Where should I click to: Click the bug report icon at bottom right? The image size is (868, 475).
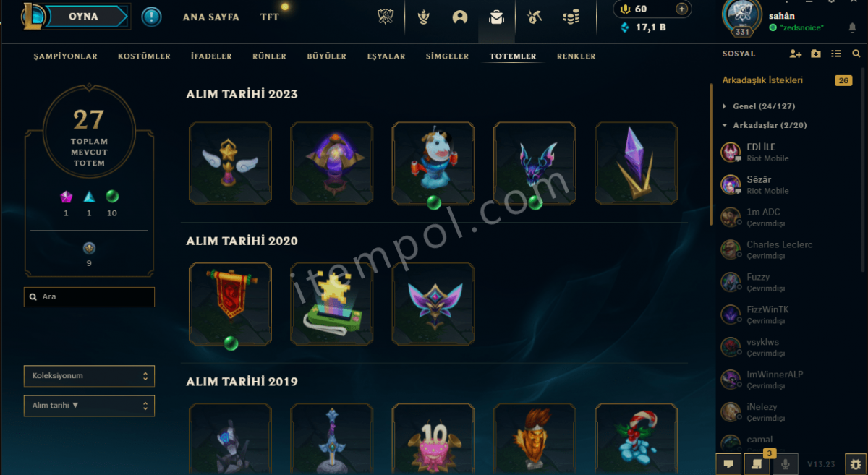(x=856, y=464)
